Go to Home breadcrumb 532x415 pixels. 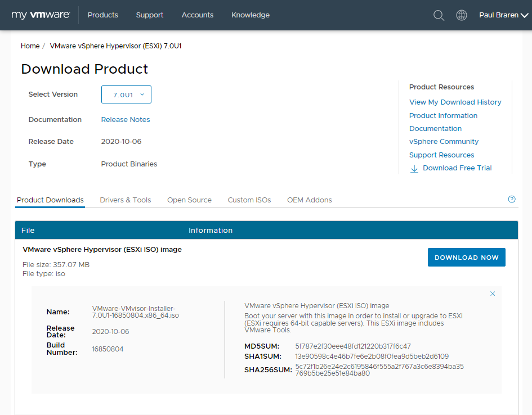pyautogui.click(x=30, y=46)
